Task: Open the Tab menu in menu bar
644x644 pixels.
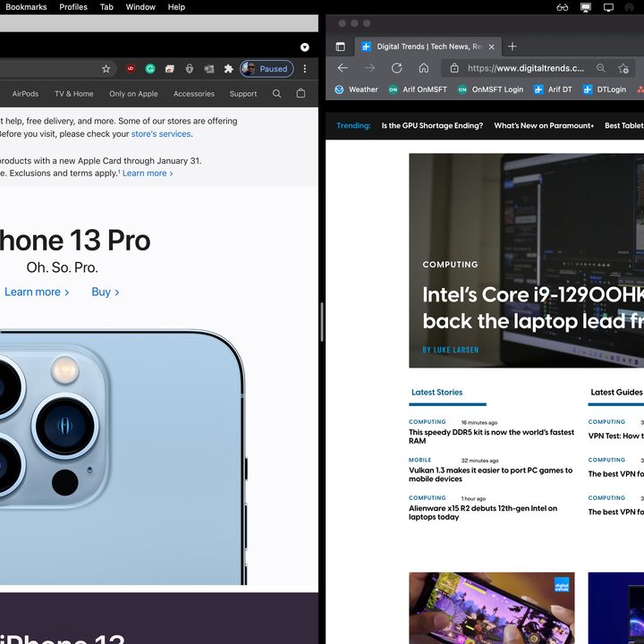Action: (x=106, y=7)
